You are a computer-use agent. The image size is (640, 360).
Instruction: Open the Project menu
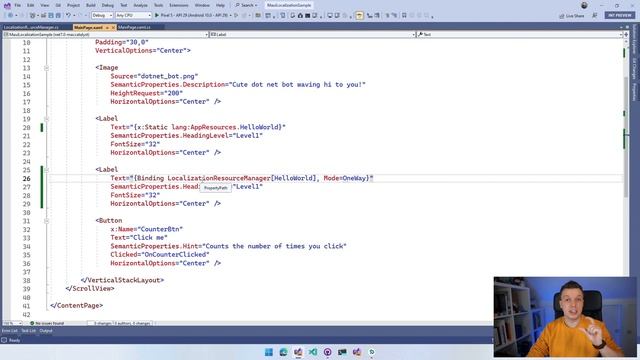tap(73, 5)
